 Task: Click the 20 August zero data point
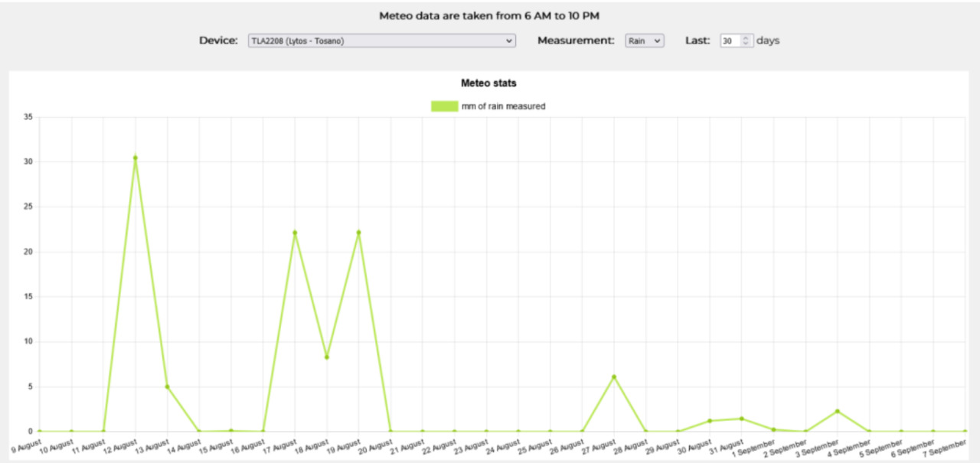click(390, 431)
